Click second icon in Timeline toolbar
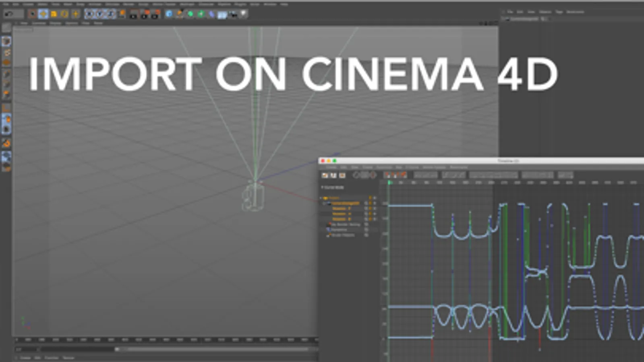The width and height of the screenshot is (644, 362). pyautogui.click(x=333, y=175)
